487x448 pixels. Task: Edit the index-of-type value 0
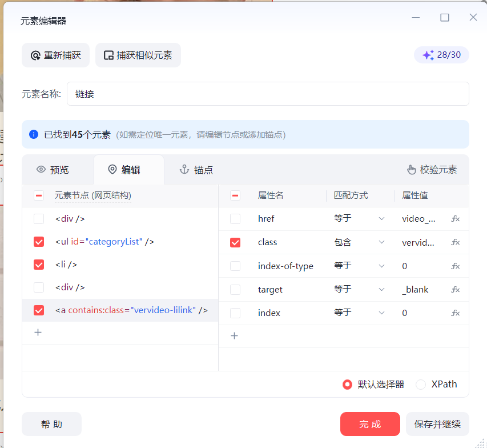tap(404, 266)
